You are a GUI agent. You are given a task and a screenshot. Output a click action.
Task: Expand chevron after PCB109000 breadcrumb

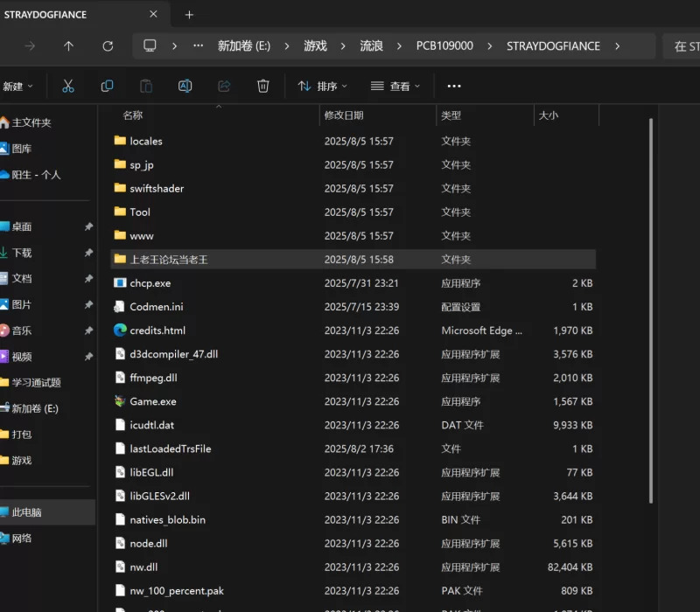pyautogui.click(x=490, y=46)
